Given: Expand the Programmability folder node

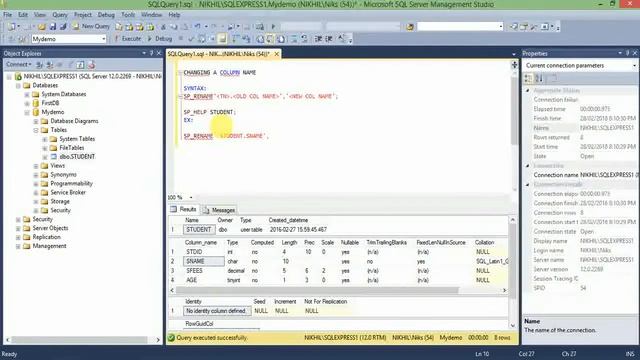Looking at the screenshot, I should (36, 184).
